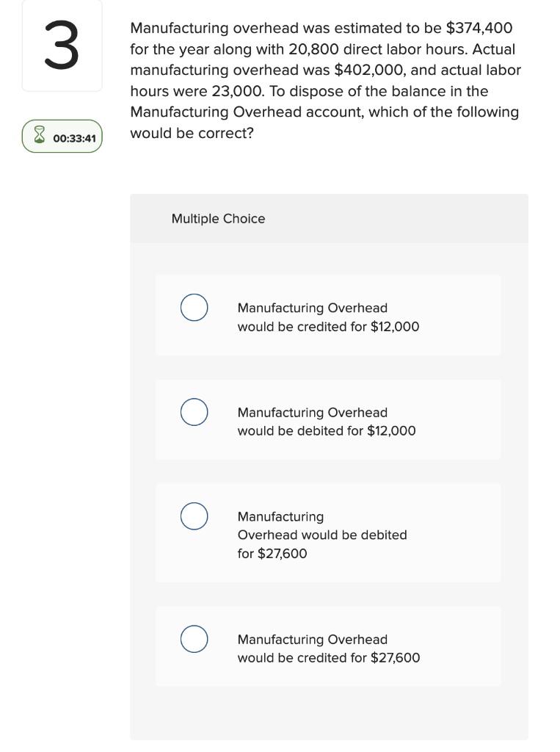Click the question number 3 card
This screenshot has width=560, height=752.
(62, 46)
